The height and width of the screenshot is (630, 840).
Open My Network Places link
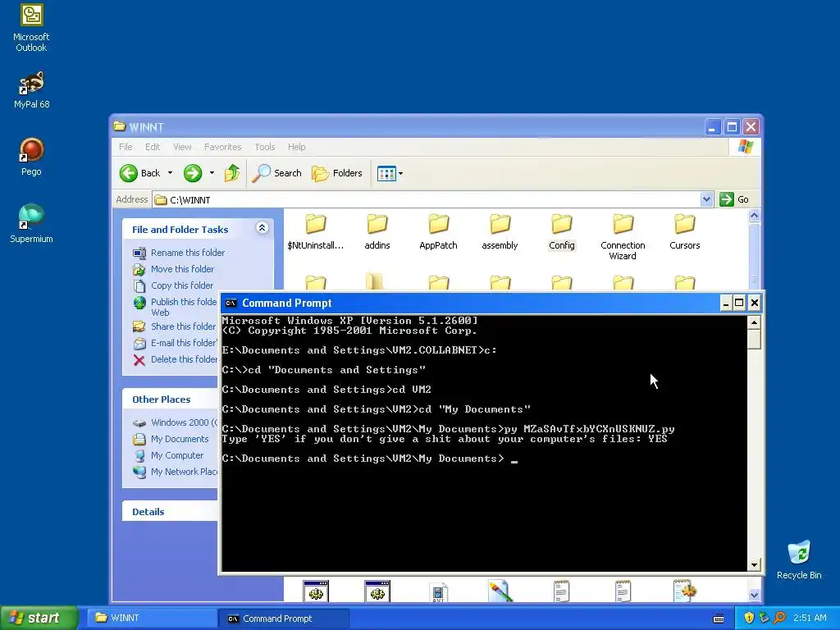coord(175,472)
